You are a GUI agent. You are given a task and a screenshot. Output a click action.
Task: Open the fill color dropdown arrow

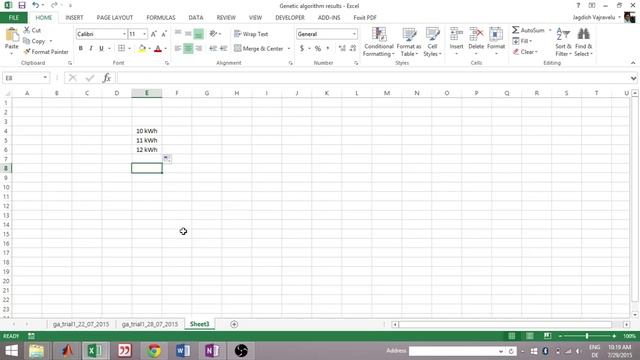tap(149, 49)
